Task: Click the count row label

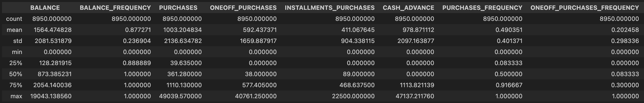Action: tap(14, 19)
